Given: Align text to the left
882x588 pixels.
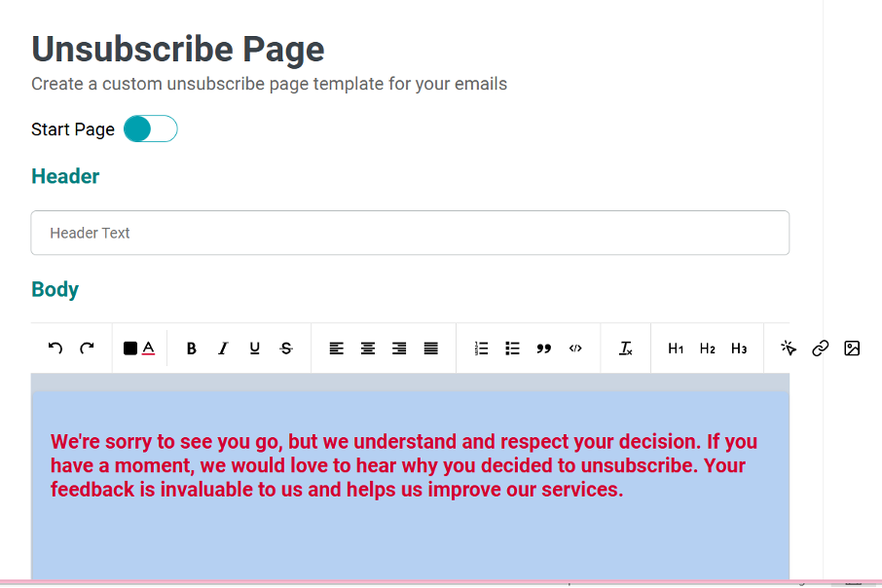Looking at the screenshot, I should point(337,349).
